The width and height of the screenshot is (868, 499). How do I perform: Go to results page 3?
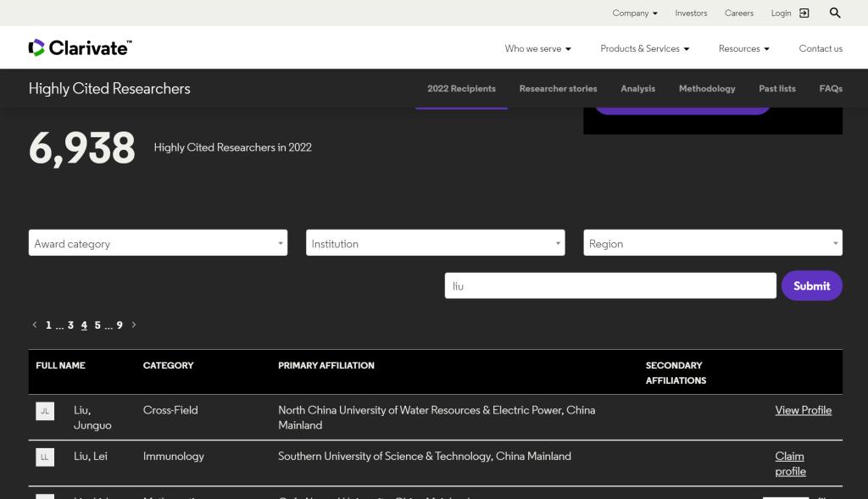(71, 325)
